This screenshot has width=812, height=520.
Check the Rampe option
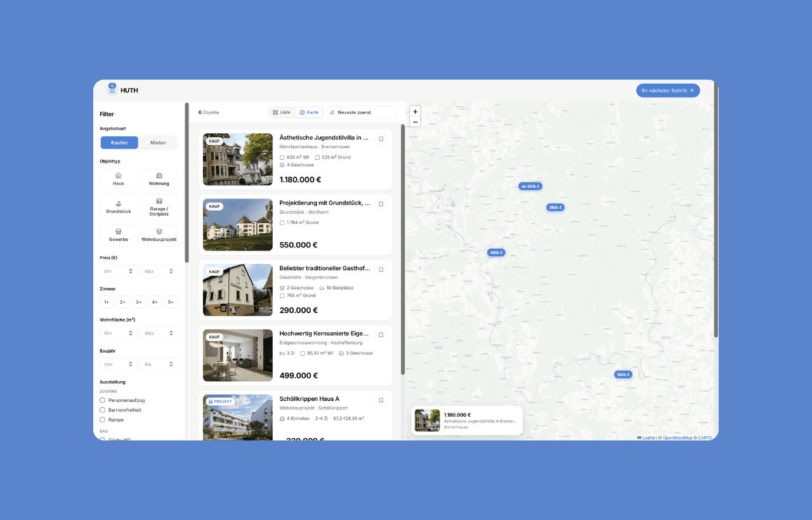click(x=102, y=420)
